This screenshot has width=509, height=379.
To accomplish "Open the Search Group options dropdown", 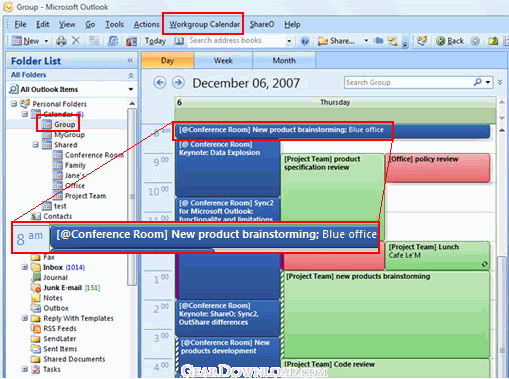I will click(x=488, y=82).
